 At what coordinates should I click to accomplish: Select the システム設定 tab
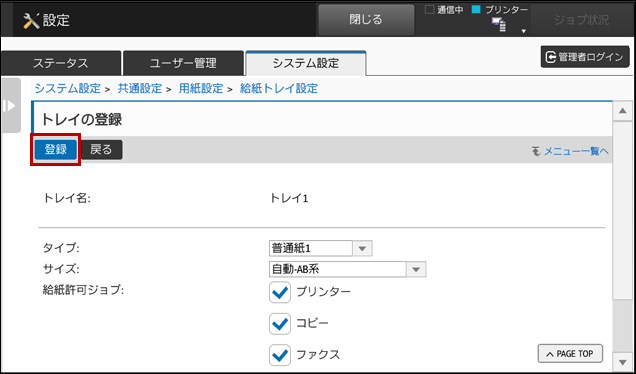(306, 63)
